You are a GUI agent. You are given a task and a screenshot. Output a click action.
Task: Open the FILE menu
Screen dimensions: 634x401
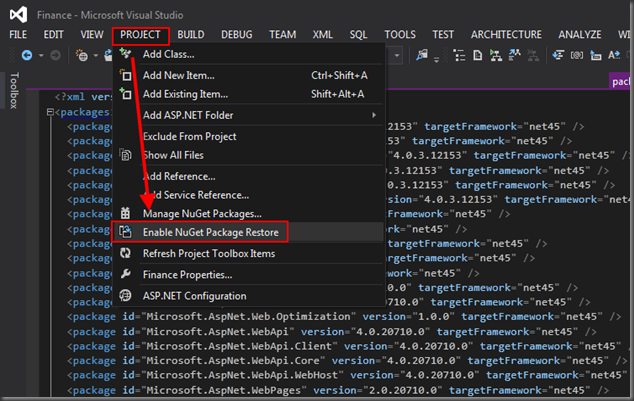click(18, 35)
